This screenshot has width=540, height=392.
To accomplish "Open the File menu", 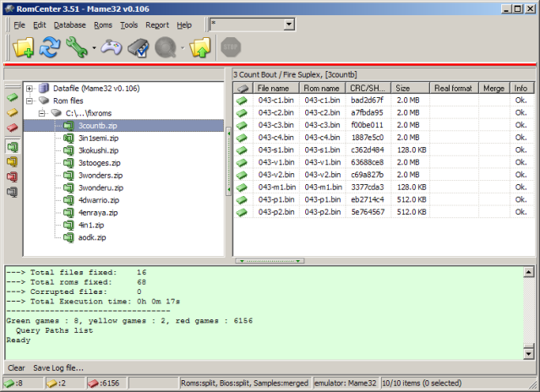I will 19,25.
